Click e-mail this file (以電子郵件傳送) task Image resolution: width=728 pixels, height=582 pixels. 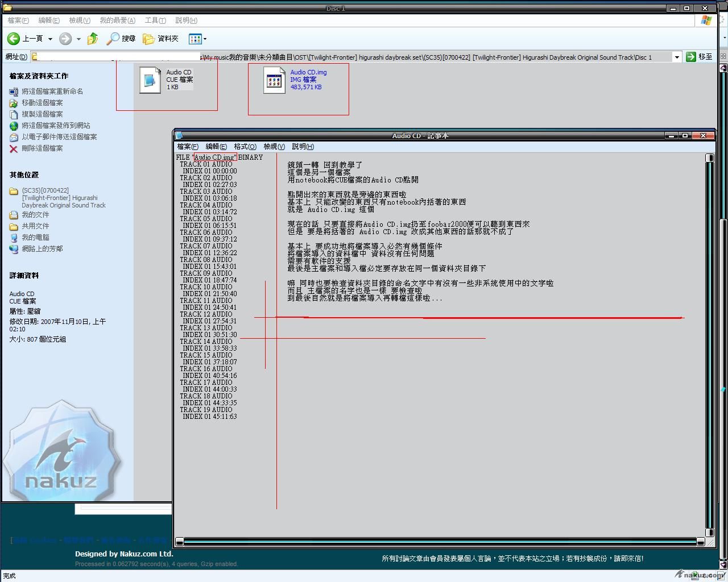click(x=59, y=137)
